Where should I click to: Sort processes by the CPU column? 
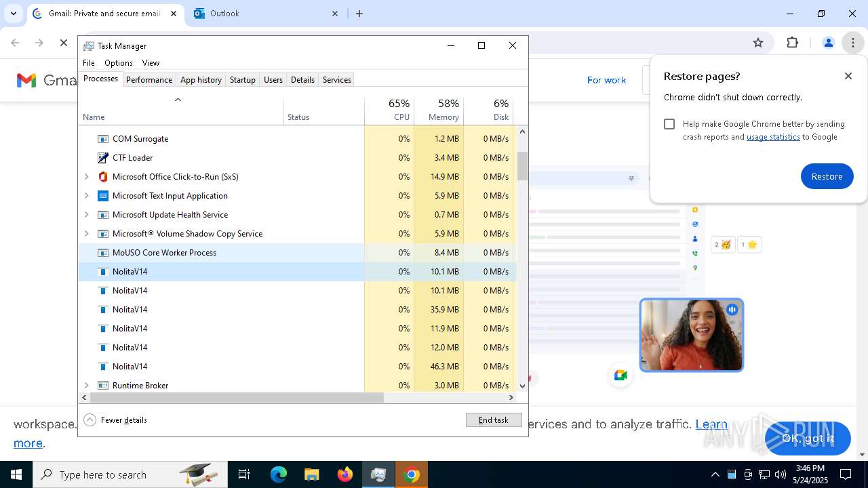[389, 110]
